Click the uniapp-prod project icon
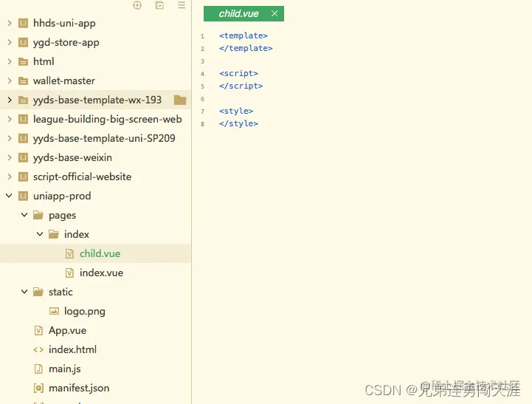 (x=23, y=196)
